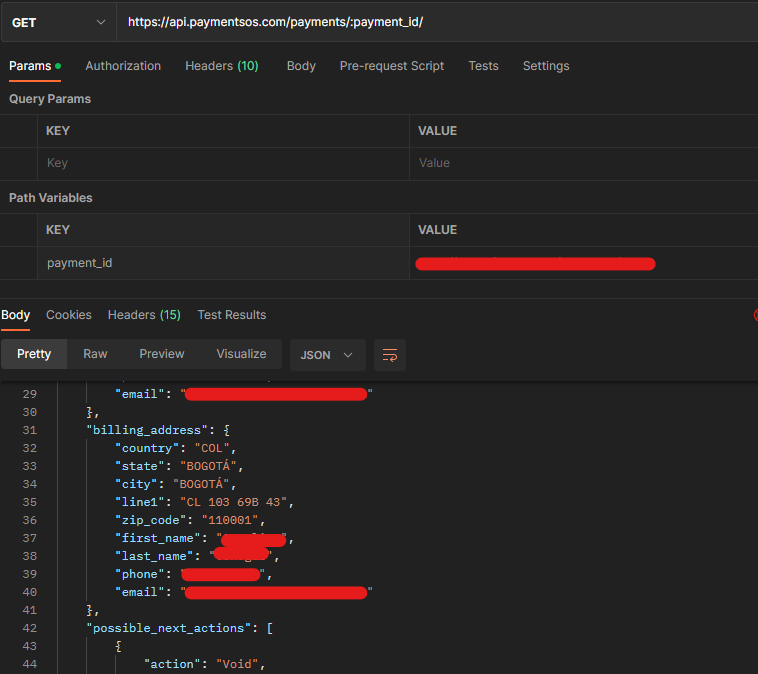Select the Params tab
The height and width of the screenshot is (674, 758).
35,66
